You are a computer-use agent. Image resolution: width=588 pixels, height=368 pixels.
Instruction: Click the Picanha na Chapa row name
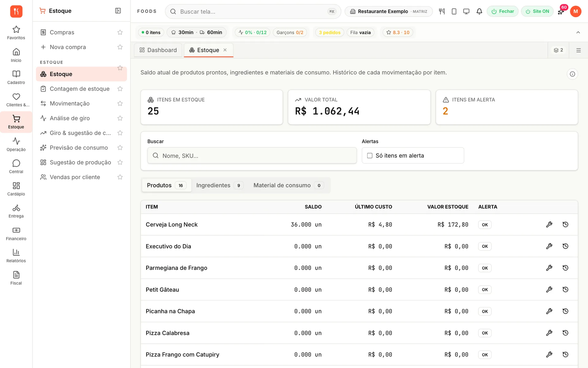pyautogui.click(x=170, y=311)
